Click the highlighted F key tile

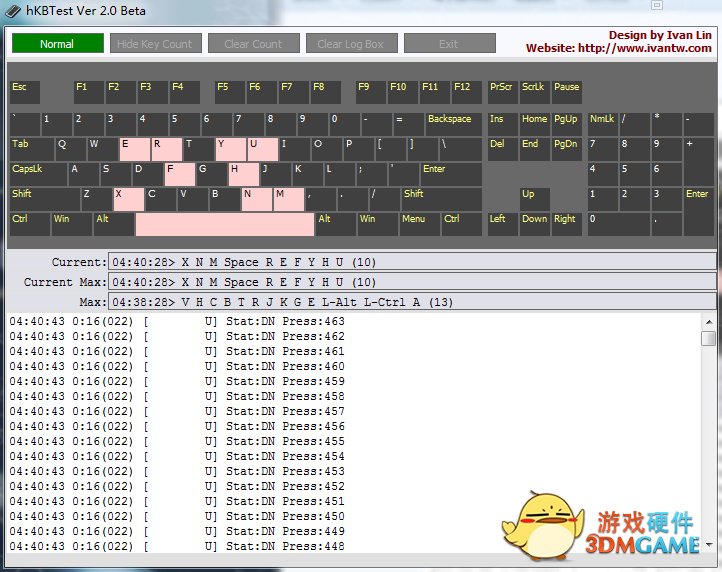(x=180, y=174)
